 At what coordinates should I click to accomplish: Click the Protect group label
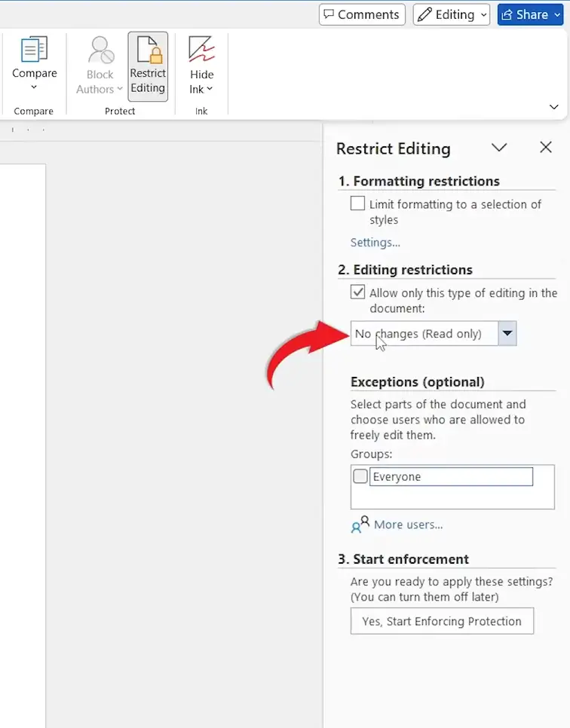coord(120,111)
